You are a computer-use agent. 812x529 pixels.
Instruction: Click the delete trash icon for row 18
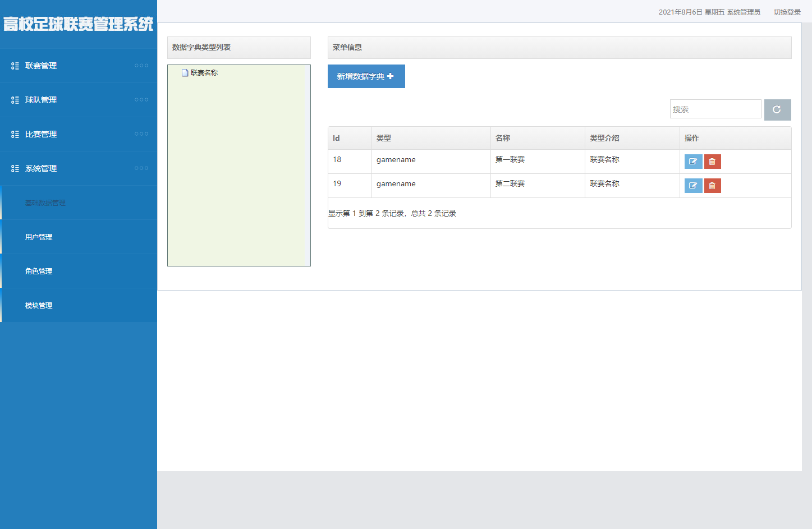click(x=712, y=162)
